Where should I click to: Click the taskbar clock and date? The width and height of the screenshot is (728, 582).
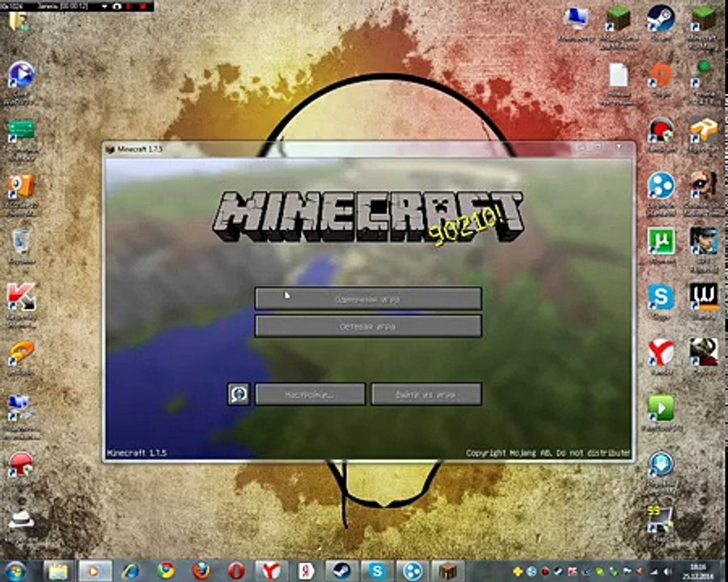tap(698, 571)
